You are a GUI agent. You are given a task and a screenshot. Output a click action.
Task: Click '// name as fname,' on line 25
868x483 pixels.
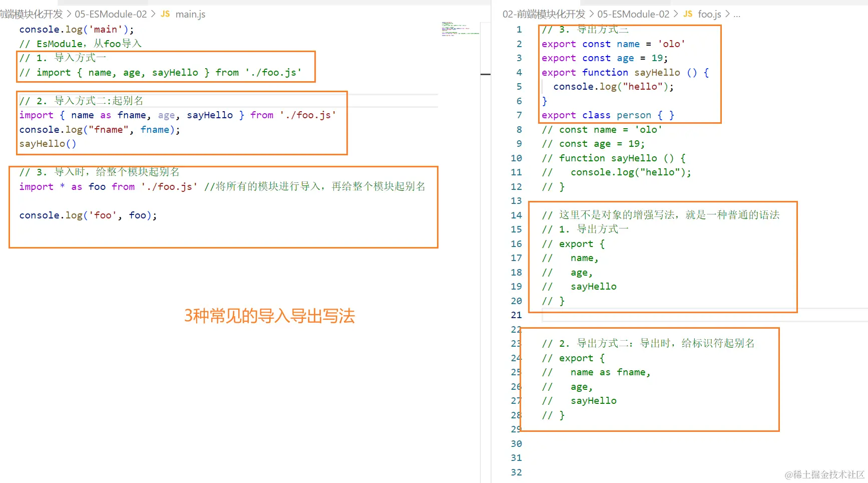point(596,372)
